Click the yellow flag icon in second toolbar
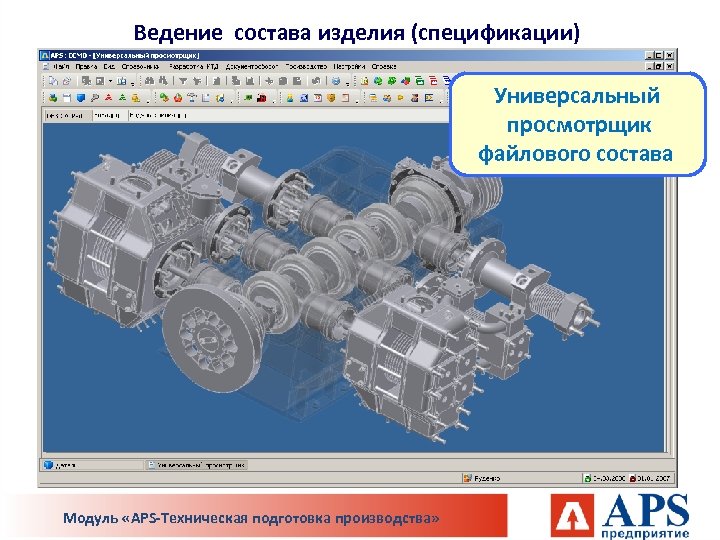 [400, 98]
